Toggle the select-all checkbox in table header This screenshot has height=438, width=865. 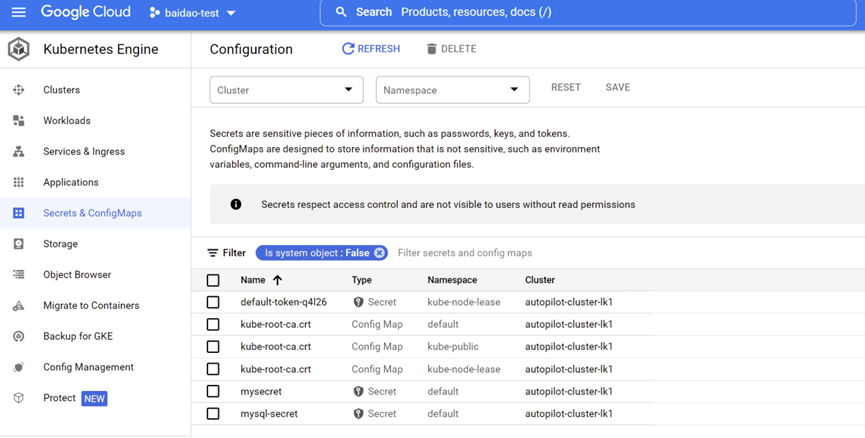pyautogui.click(x=213, y=280)
